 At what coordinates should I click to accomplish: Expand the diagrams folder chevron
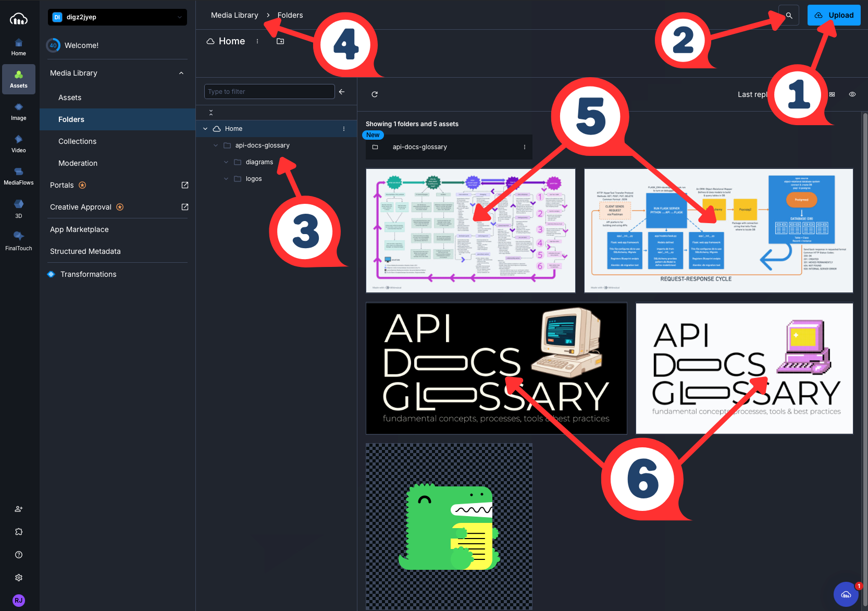(x=226, y=162)
